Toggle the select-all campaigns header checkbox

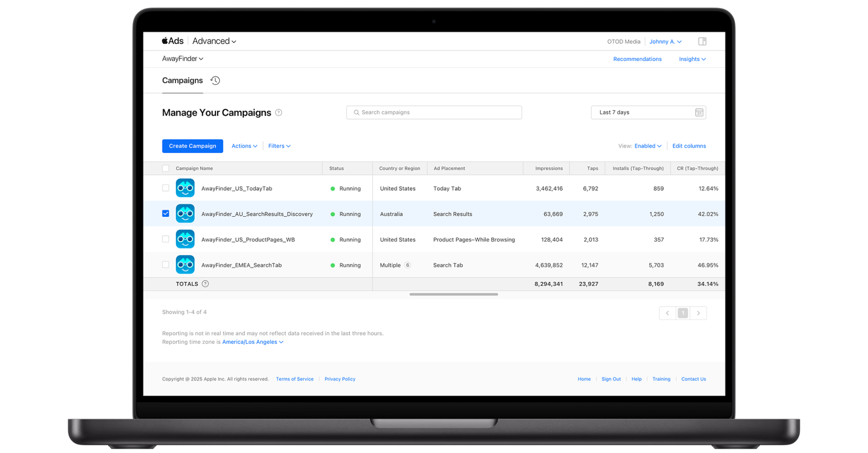click(165, 168)
